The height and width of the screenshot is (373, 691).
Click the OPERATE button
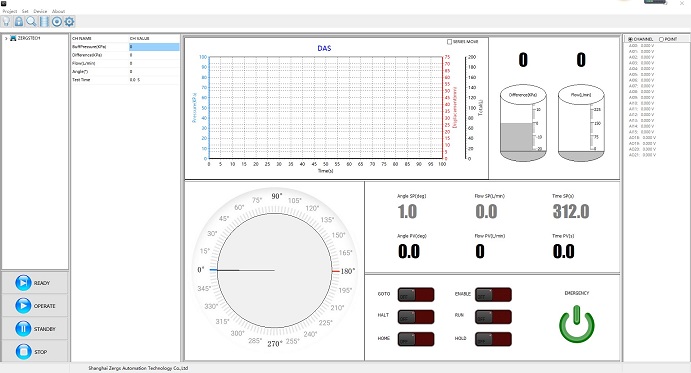click(x=35, y=306)
